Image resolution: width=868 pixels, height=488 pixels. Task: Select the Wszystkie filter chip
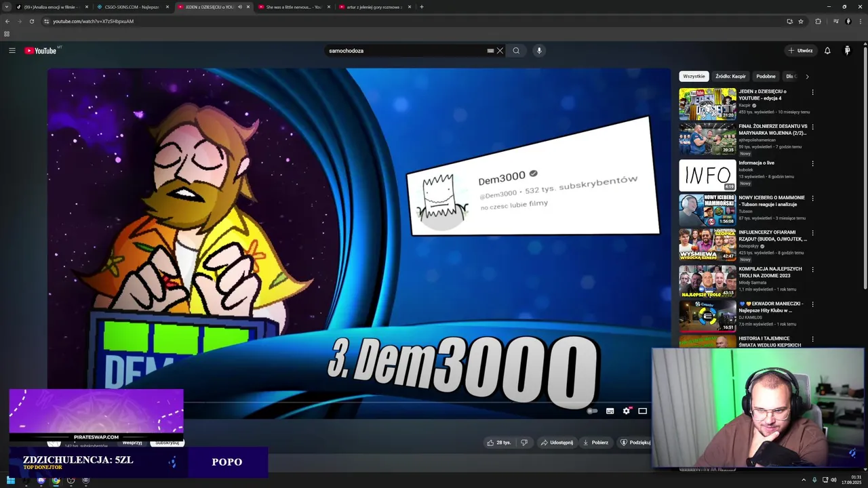coord(694,77)
